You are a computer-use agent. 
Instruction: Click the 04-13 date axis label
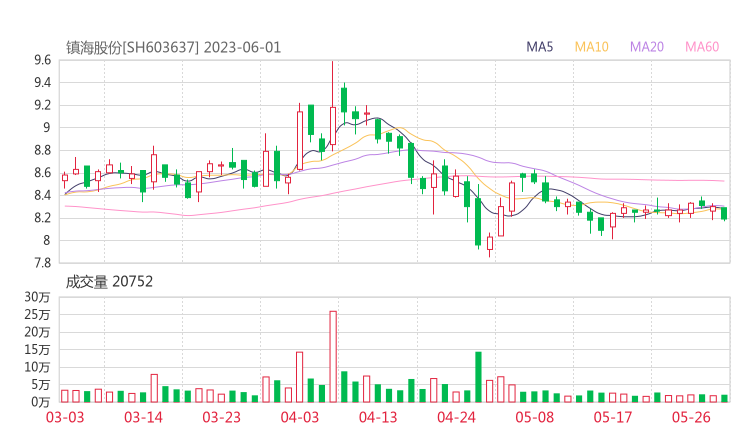pos(378,417)
